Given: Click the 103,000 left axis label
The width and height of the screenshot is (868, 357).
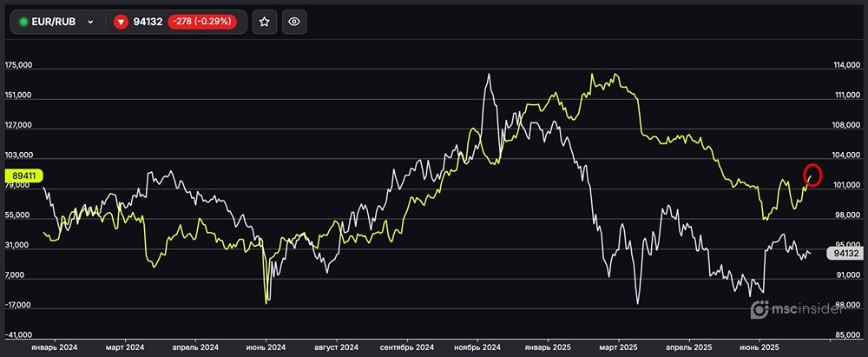Looking at the screenshot, I should (x=18, y=155).
